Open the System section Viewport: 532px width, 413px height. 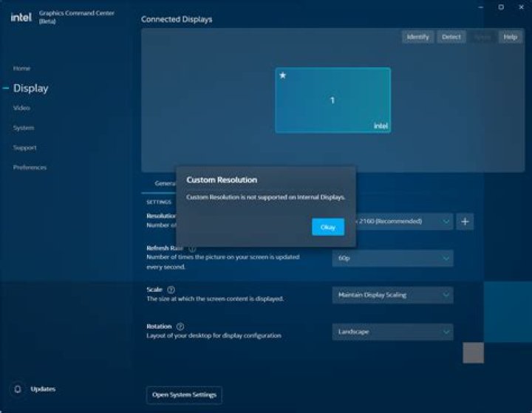[x=24, y=128]
